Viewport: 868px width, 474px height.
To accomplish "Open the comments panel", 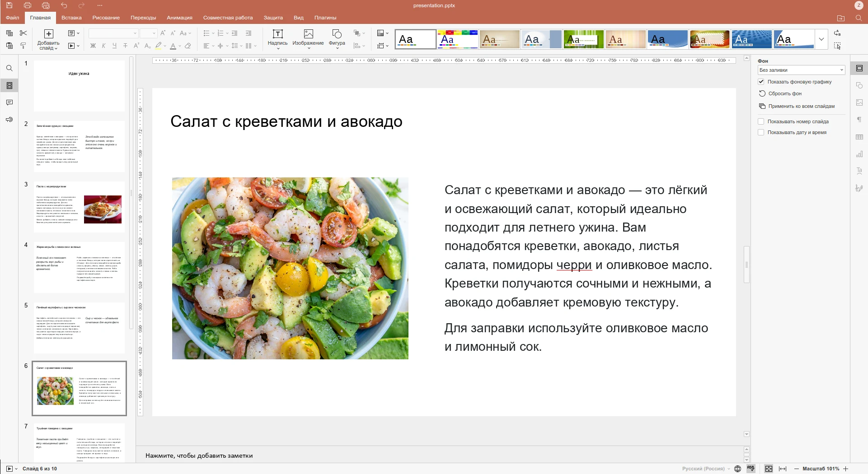I will click(x=9, y=102).
